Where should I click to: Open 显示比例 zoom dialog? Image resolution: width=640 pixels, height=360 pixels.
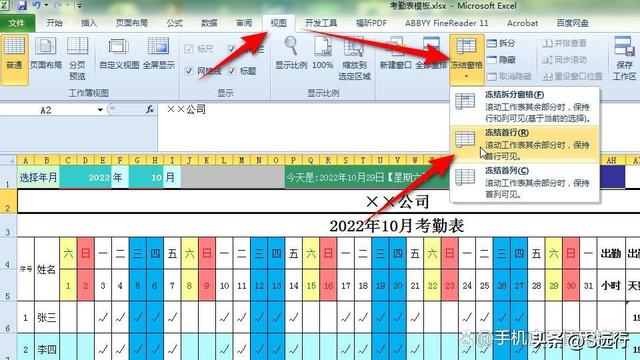[291, 53]
